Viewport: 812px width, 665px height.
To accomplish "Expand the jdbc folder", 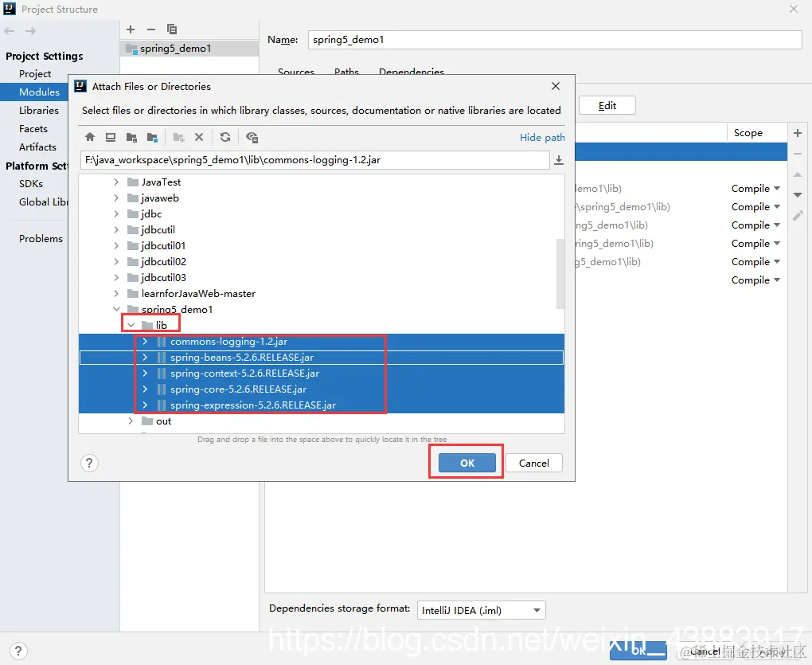I will pyautogui.click(x=116, y=214).
